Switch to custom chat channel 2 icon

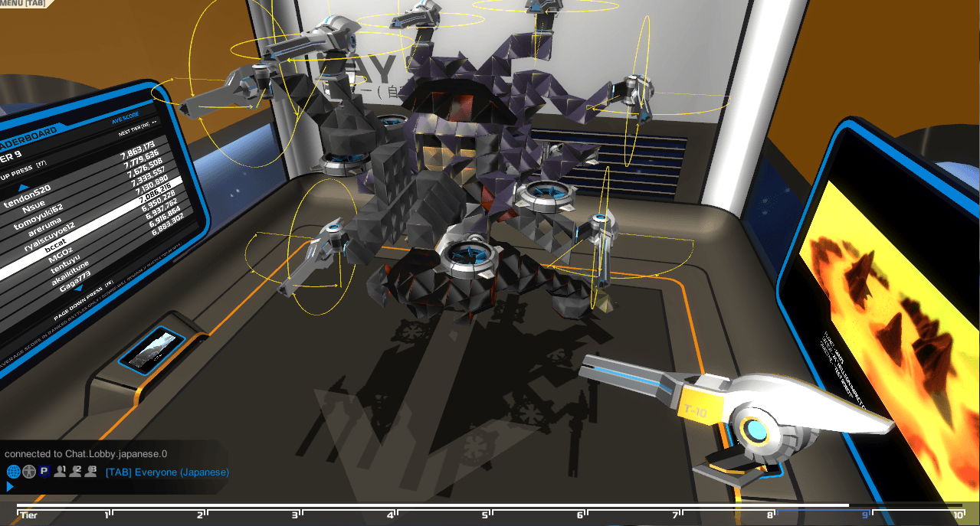(77, 472)
